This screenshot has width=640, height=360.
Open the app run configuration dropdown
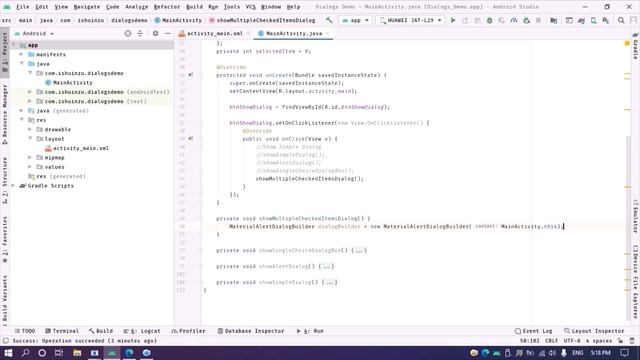click(x=356, y=20)
